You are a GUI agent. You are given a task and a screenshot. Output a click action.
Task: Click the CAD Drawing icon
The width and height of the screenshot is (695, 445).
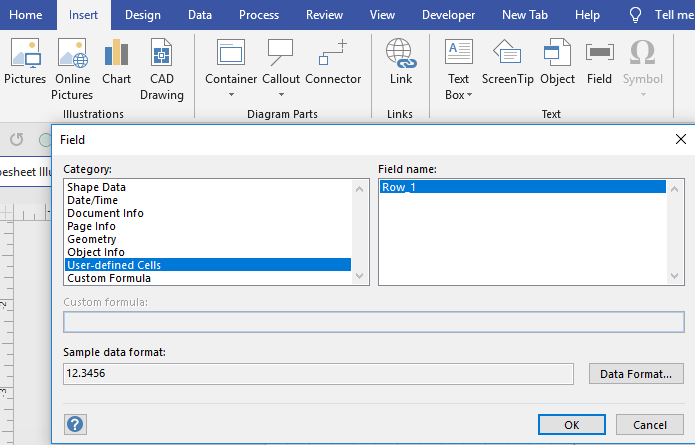pyautogui.click(x=161, y=68)
